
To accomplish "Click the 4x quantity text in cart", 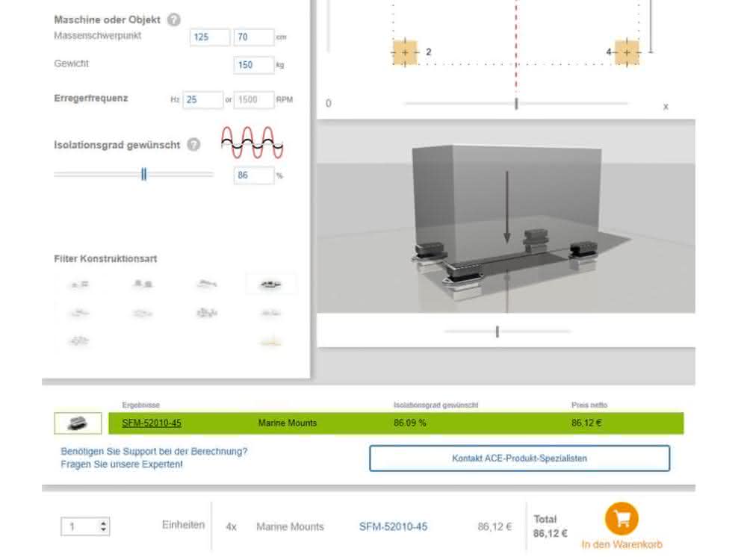I will [x=231, y=526].
